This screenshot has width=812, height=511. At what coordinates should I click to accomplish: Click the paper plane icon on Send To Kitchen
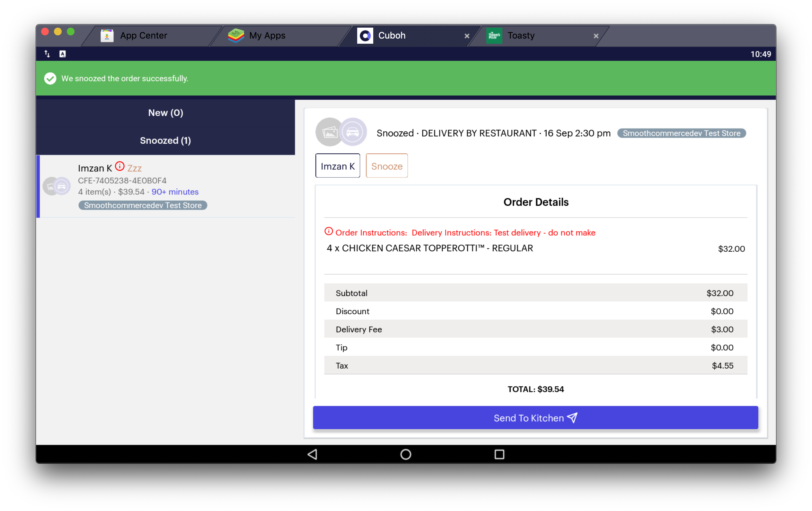(572, 417)
